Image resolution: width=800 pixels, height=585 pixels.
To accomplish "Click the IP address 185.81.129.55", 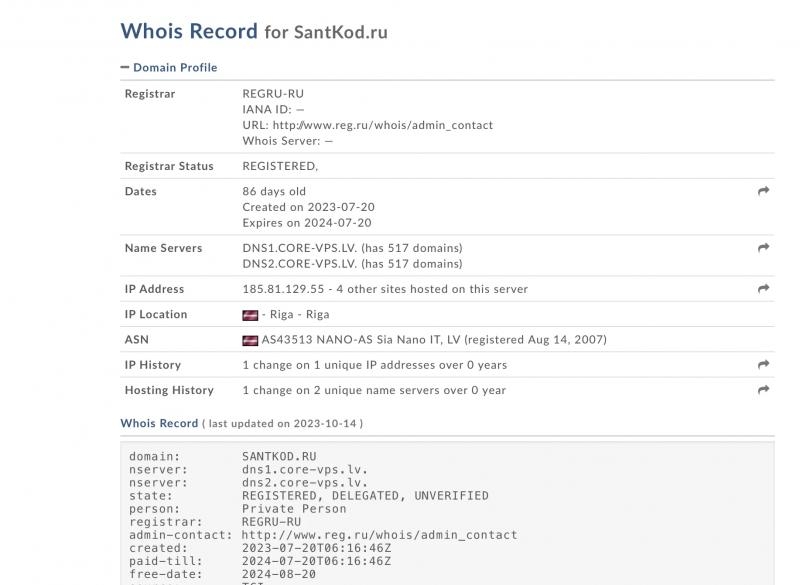I will tap(283, 289).
